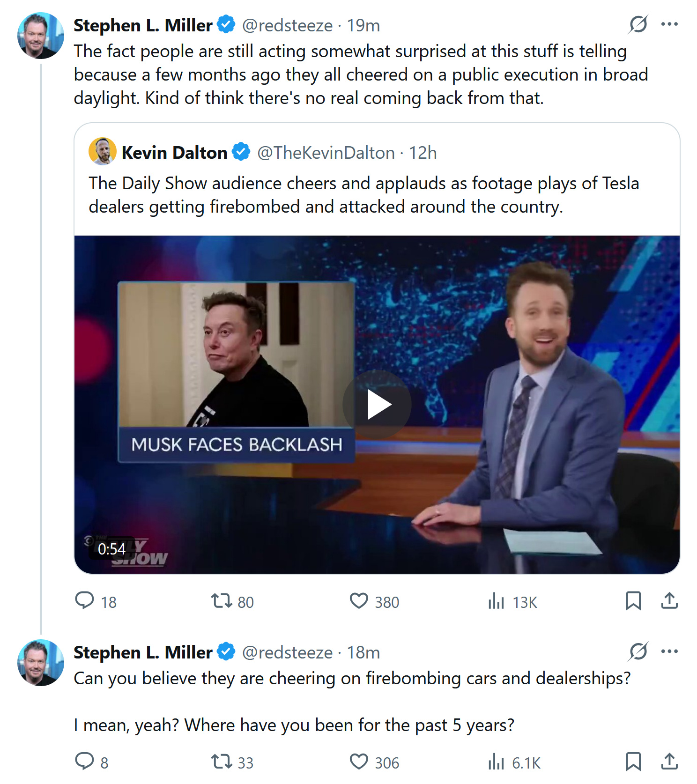The height and width of the screenshot is (784, 697).
Task: Open more options menu on first post
Action: [669, 24]
